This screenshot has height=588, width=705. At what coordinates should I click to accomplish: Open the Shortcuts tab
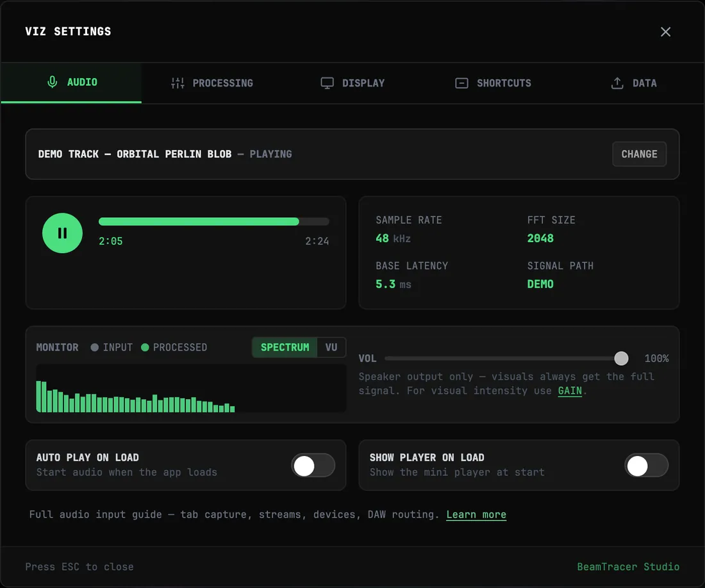[493, 83]
